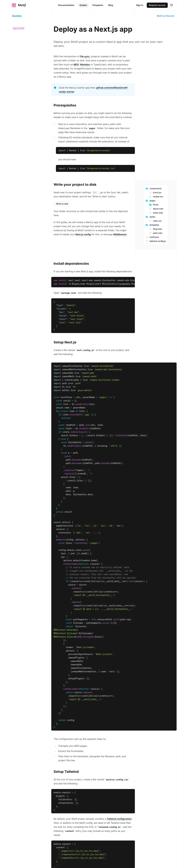
Task: Click the templates folder icon
Action: point(147,225)
